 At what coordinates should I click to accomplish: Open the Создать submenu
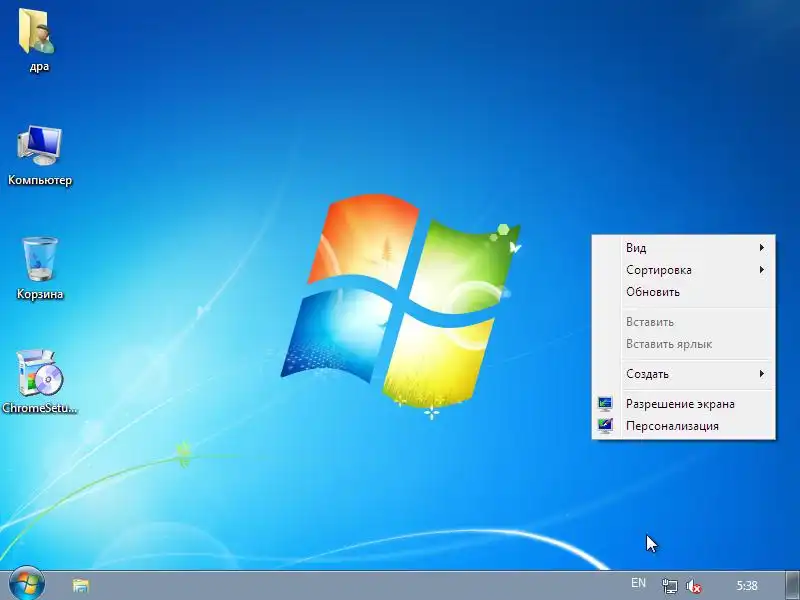click(684, 374)
